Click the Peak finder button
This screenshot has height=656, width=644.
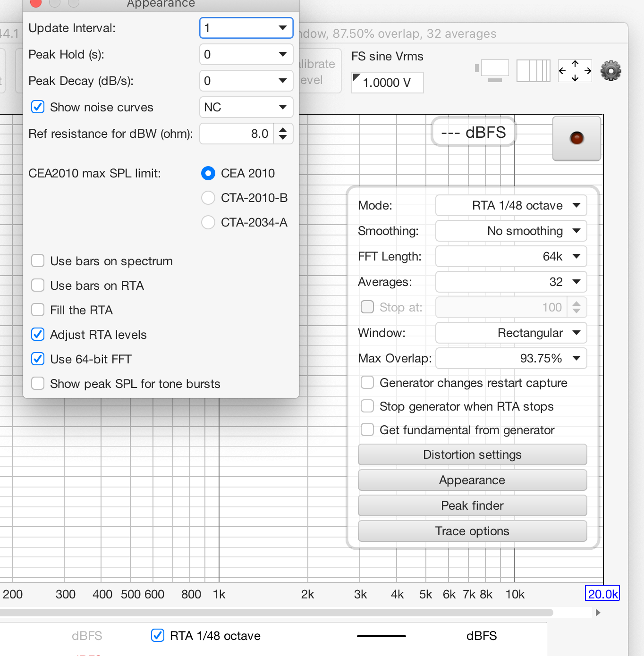(x=472, y=505)
